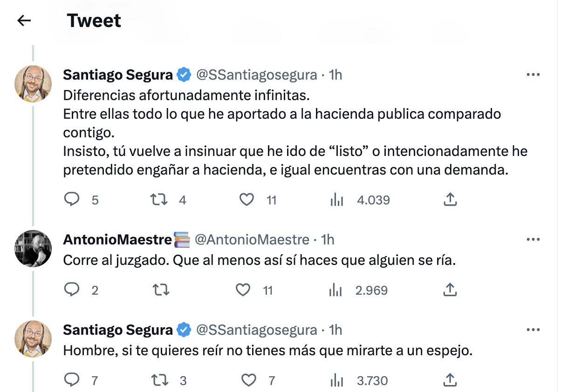Image resolution: width=561 pixels, height=392 pixels.
Task: Like the last Santiago Segura reply
Action: tap(249, 380)
